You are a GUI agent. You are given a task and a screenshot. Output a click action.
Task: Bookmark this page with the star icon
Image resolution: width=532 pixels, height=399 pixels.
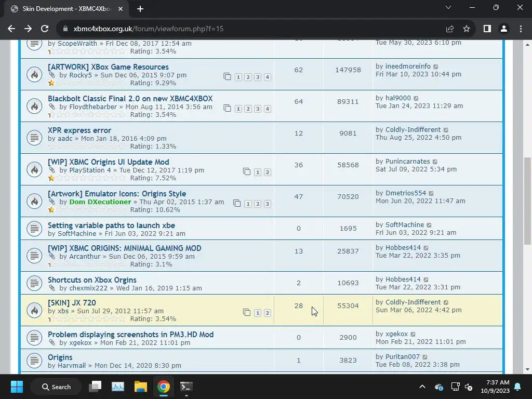[x=467, y=29]
